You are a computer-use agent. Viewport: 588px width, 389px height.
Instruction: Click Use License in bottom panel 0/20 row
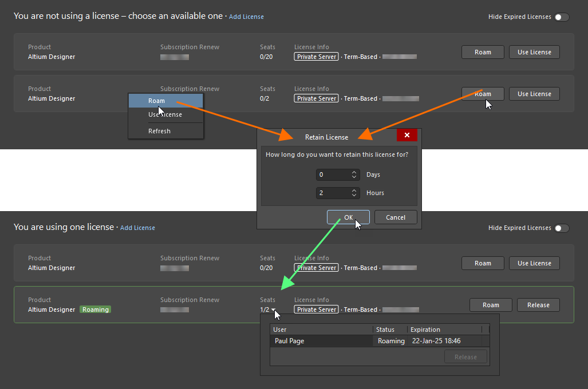(534, 263)
